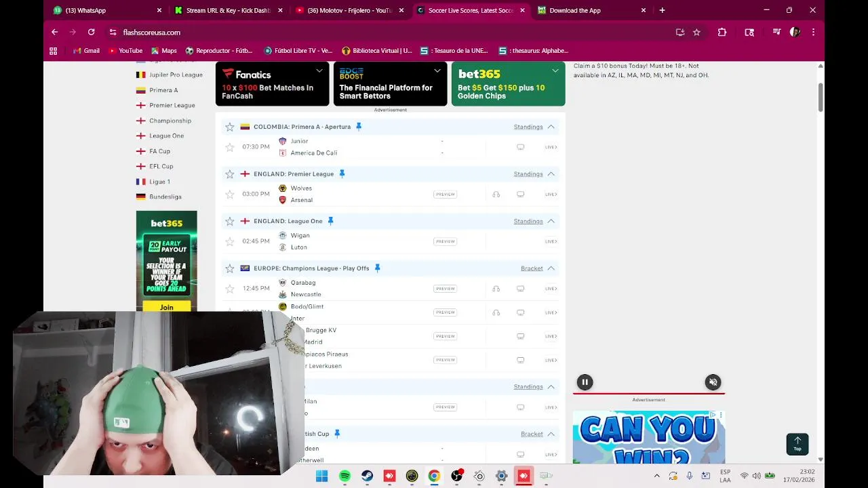Collapse the Champions League Play Offs section
Screen dimensions: 868x488
pyautogui.click(x=551, y=268)
